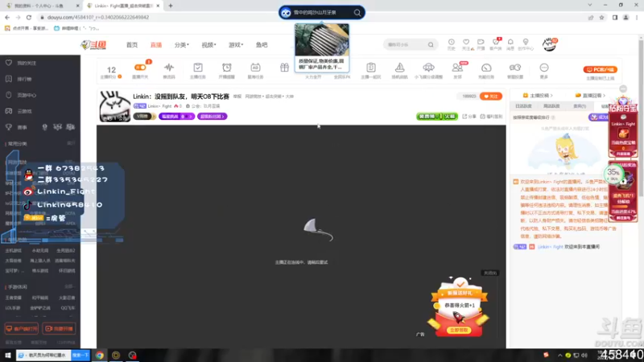The image size is (644, 362).
Task: Expand the 视频 dropdown in top navigation
Action: (x=208, y=45)
